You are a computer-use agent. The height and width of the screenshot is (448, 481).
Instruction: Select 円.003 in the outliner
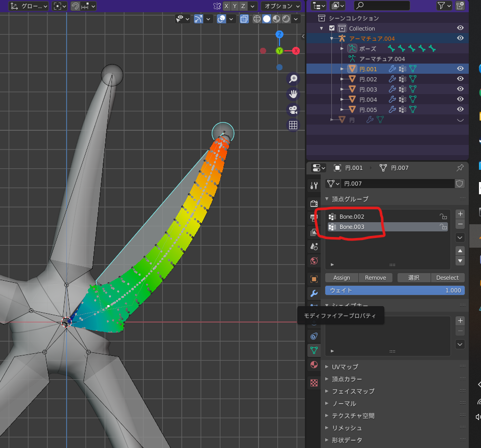point(368,89)
